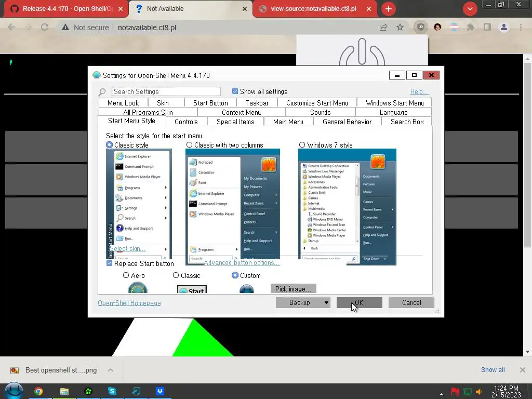532x399 pixels.
Task: Toggle the browser side panel icon
Action: [487, 27]
